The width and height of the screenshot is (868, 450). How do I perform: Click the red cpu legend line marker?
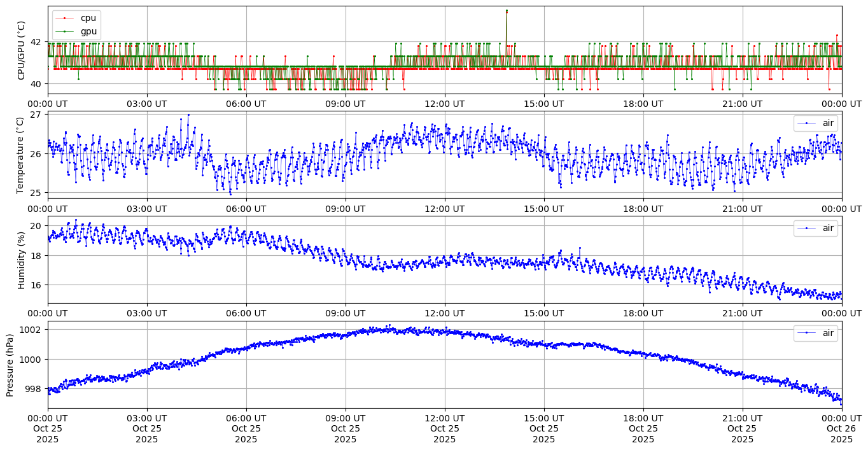coord(66,18)
